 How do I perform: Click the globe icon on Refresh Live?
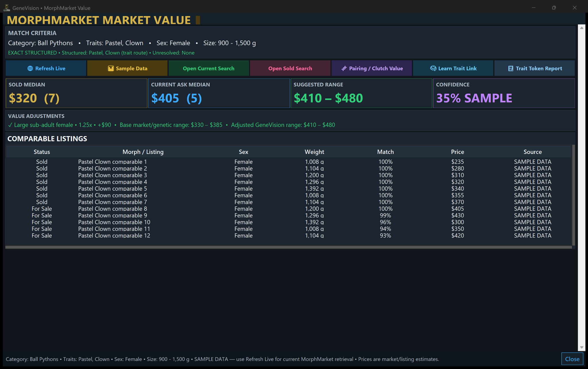pos(30,68)
